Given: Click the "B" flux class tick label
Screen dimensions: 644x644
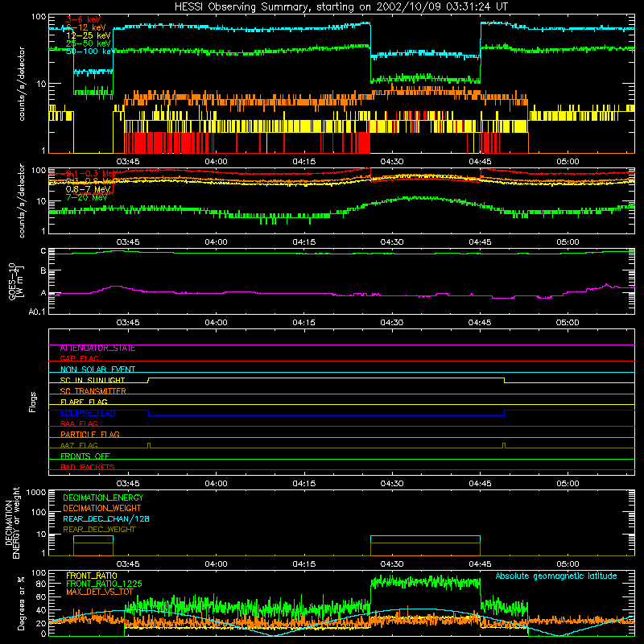Looking at the screenshot, I should click(x=43, y=270).
